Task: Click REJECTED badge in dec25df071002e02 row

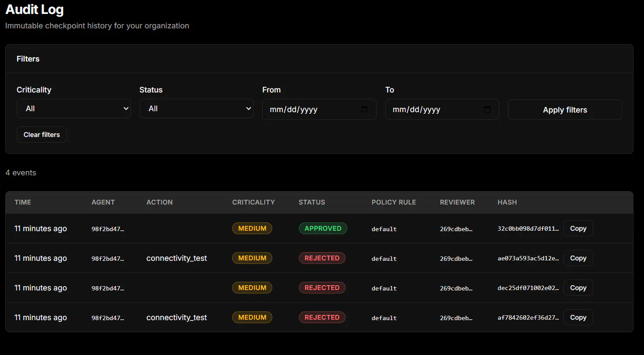Action: [322, 288]
